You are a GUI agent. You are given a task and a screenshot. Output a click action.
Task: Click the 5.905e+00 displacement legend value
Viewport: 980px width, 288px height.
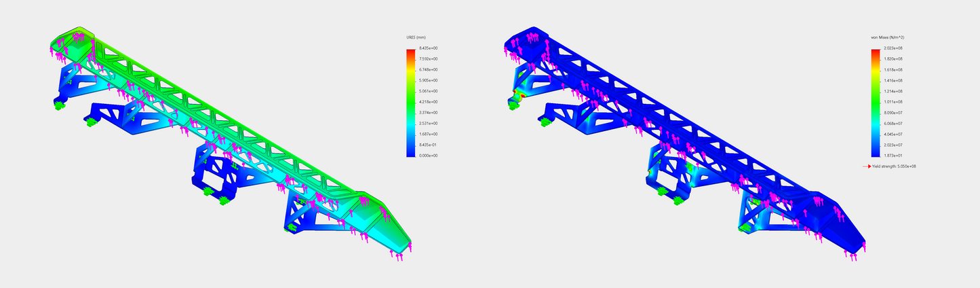[x=429, y=80]
